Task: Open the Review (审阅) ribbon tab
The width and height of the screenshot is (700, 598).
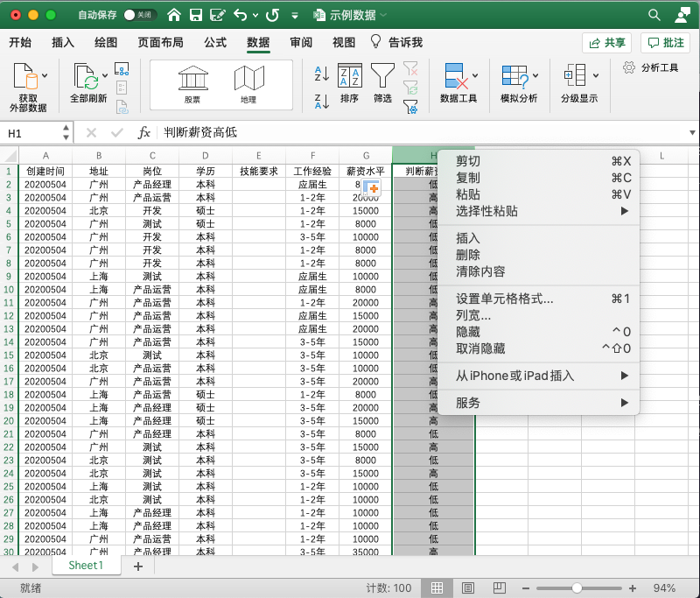Action: (301, 42)
